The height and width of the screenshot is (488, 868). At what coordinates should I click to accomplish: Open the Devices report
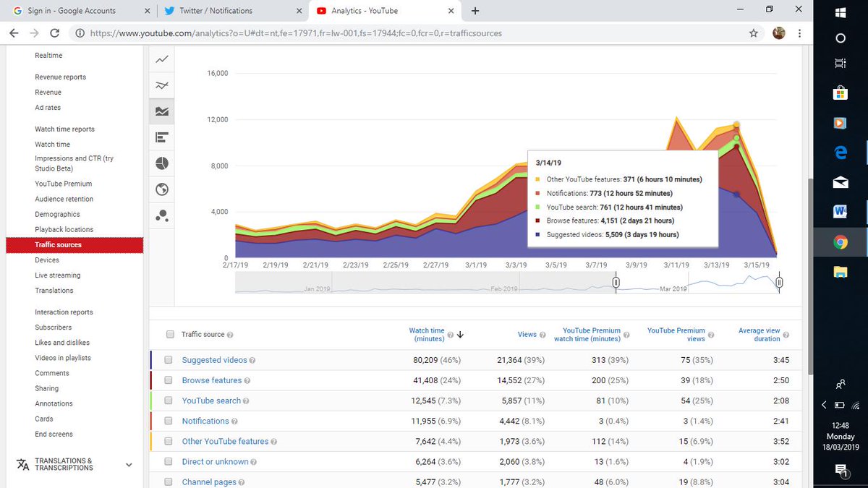pos(47,260)
